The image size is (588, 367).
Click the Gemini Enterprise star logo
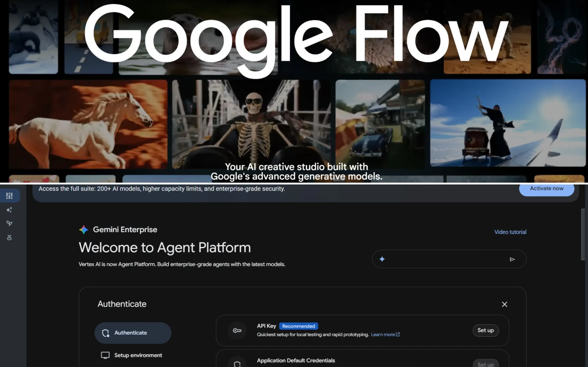coord(84,230)
